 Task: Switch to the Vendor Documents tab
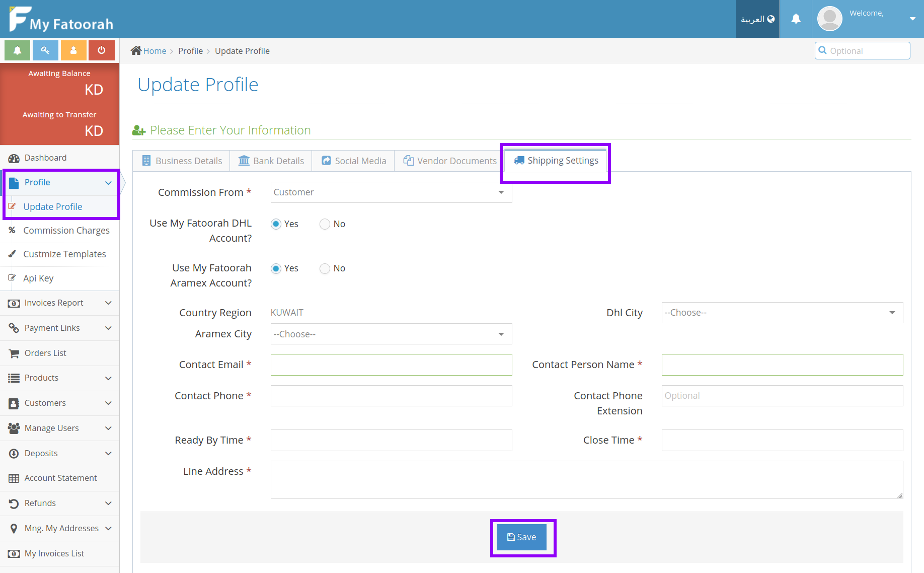coord(450,161)
